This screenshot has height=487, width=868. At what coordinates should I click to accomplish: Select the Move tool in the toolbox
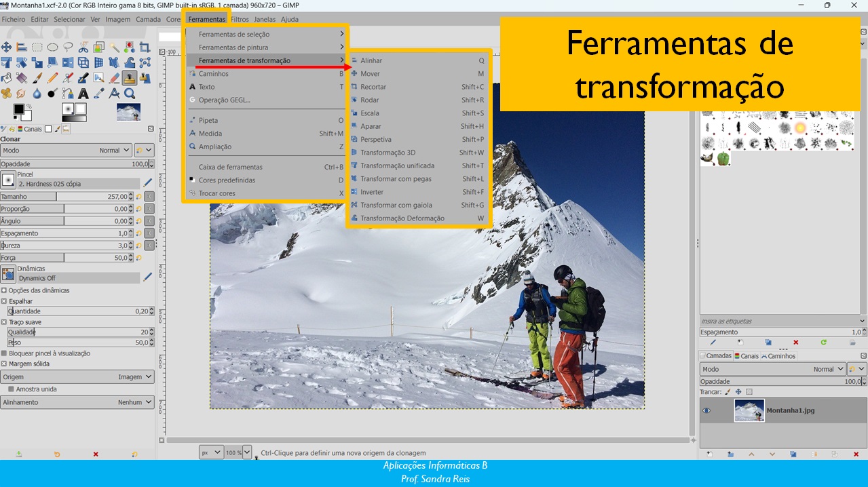tap(6, 47)
